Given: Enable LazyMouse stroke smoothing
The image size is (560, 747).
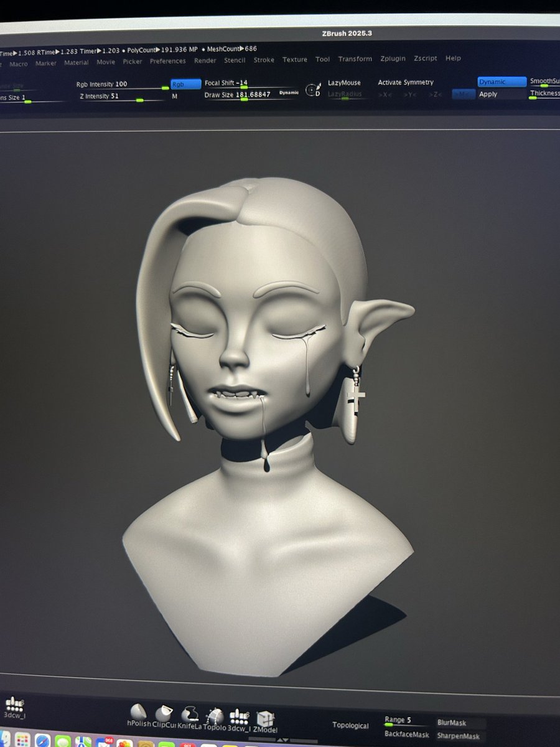Looking at the screenshot, I should coord(343,82).
